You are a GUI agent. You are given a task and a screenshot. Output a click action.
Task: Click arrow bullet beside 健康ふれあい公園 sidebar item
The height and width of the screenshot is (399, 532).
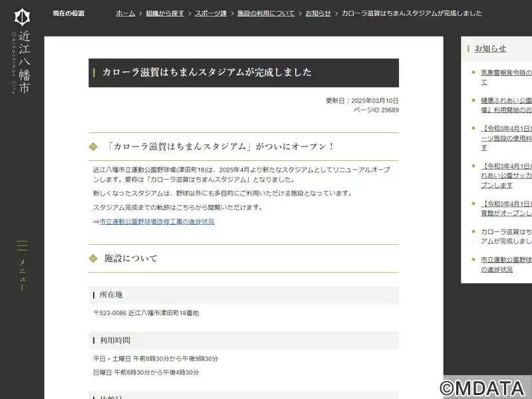[x=473, y=101]
